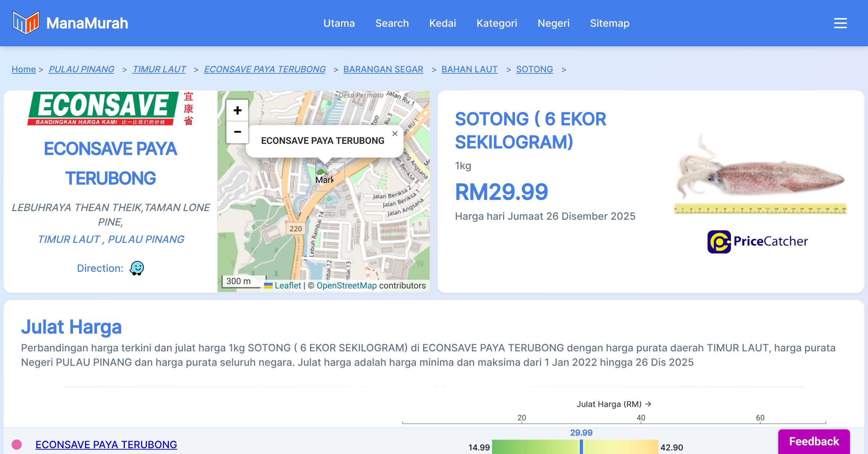Navigate to Sitemap page
868x454 pixels.
pos(609,23)
